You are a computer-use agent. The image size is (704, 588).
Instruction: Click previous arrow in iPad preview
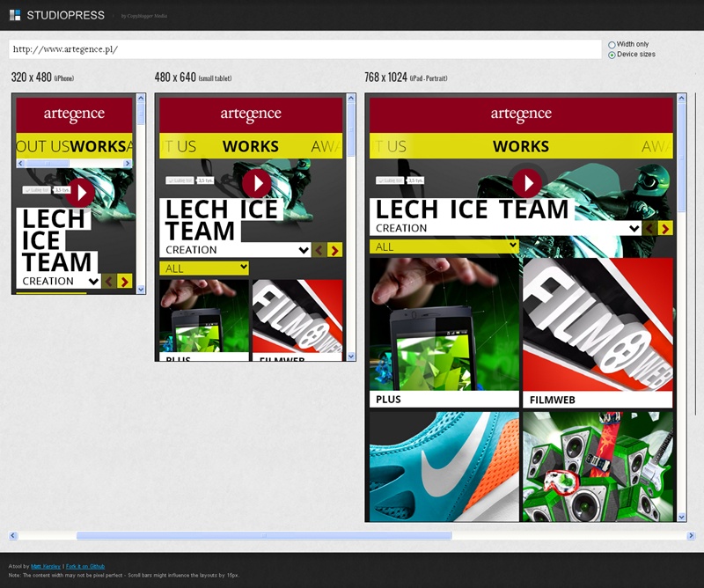pos(649,228)
